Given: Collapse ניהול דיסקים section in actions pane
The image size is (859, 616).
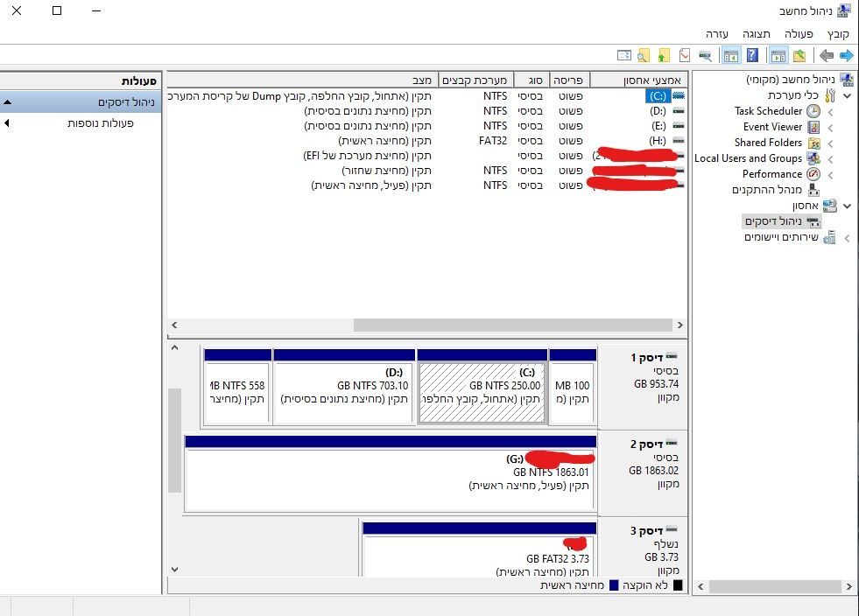Looking at the screenshot, I should pyautogui.click(x=7, y=101).
